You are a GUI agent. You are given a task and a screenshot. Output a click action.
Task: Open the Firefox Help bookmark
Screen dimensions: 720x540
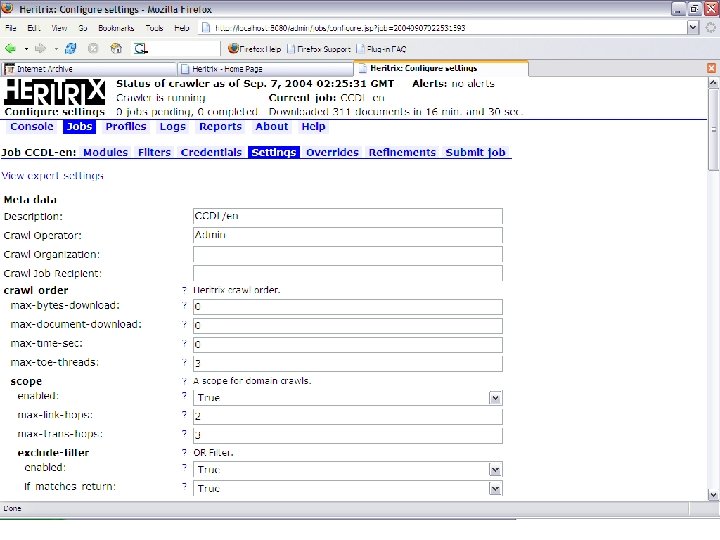[254, 49]
